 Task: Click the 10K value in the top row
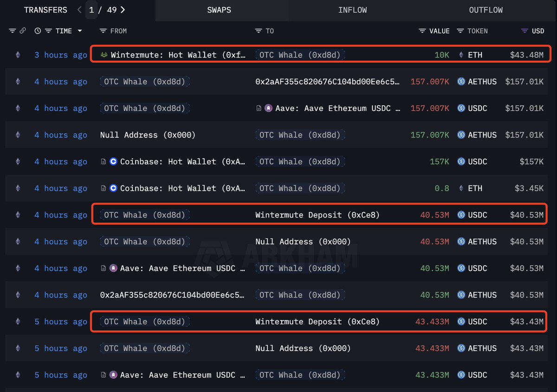click(x=442, y=55)
